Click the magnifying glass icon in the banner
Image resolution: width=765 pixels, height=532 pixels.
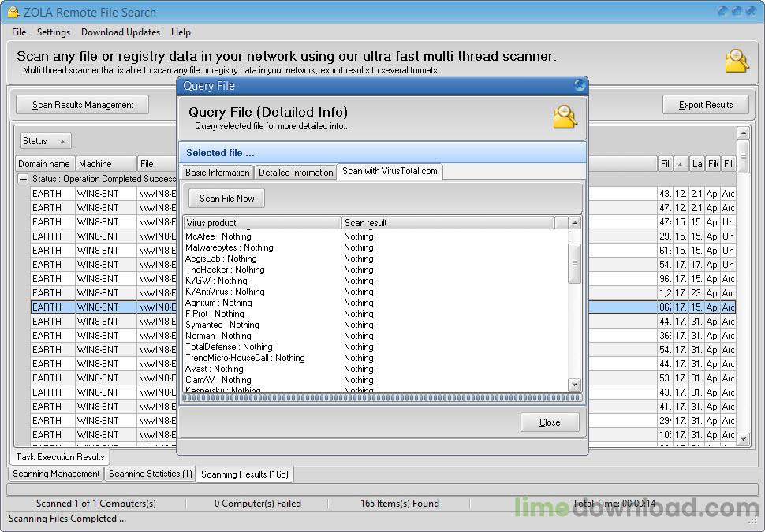pyautogui.click(x=736, y=61)
